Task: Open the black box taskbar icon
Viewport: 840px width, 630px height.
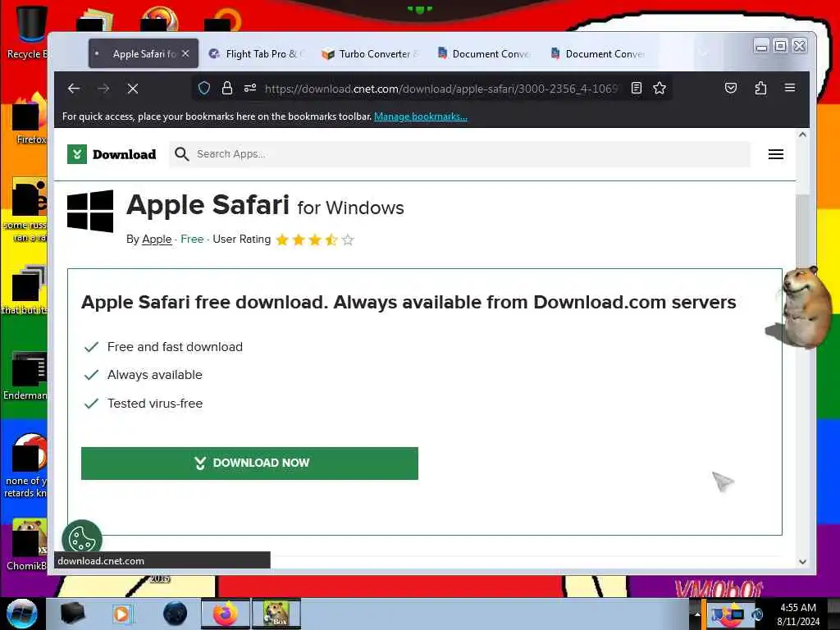Action: pyautogui.click(x=72, y=614)
